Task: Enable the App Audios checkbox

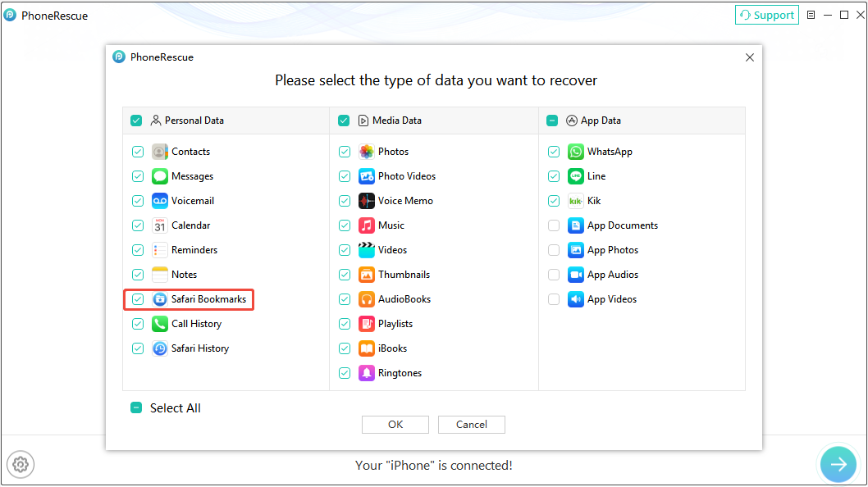Action: coord(554,275)
